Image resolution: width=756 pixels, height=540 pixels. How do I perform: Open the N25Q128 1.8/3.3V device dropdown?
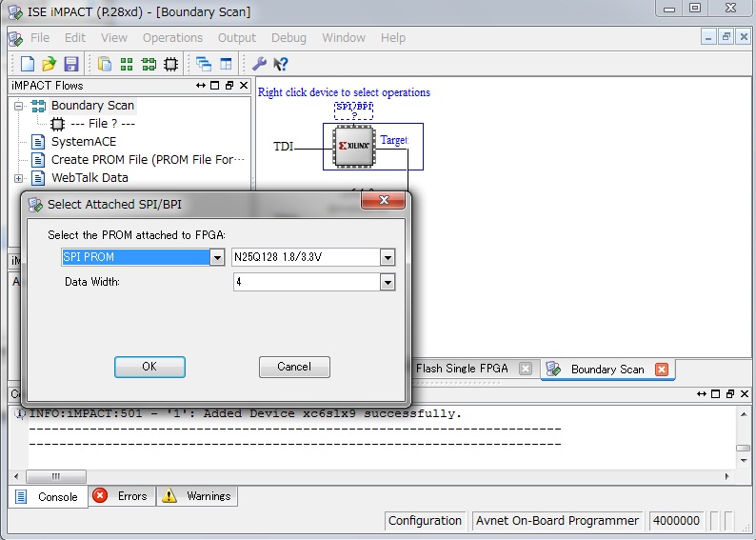(388, 257)
